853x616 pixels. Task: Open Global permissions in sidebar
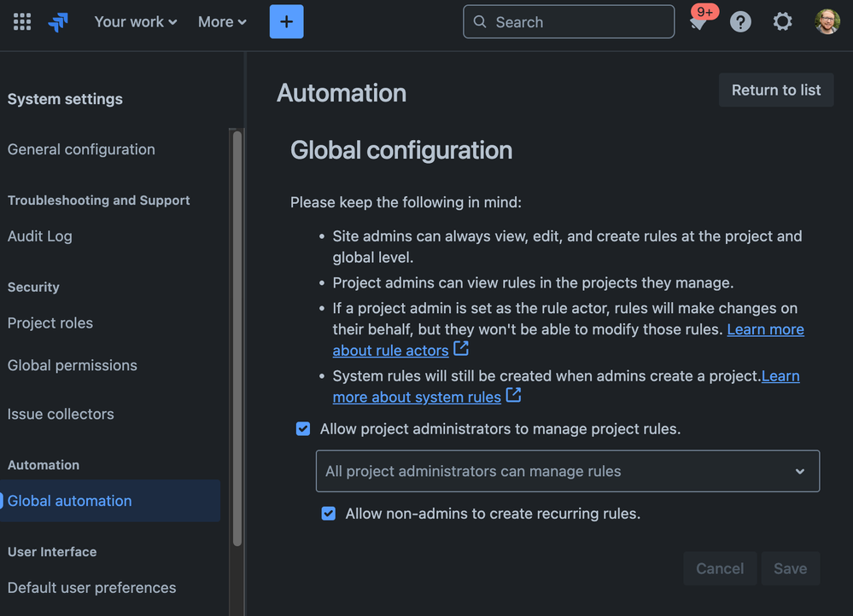pyautogui.click(x=73, y=365)
